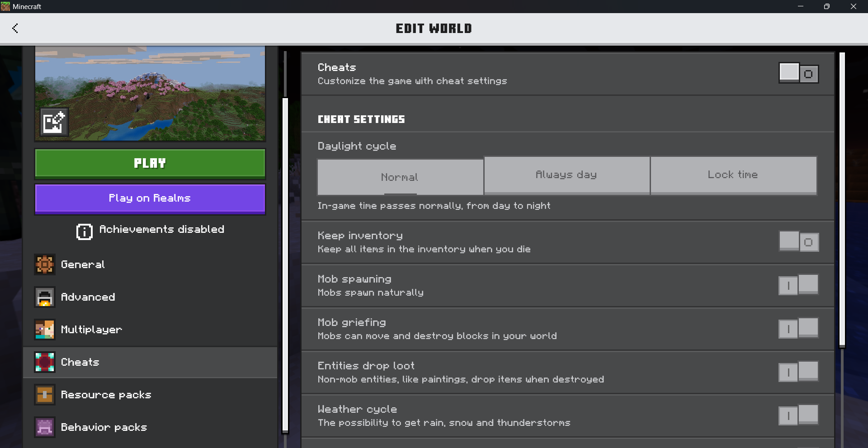Click 'Non-mob entities, like paintings' description
Image resolution: width=868 pixels, height=448 pixels.
click(x=461, y=379)
